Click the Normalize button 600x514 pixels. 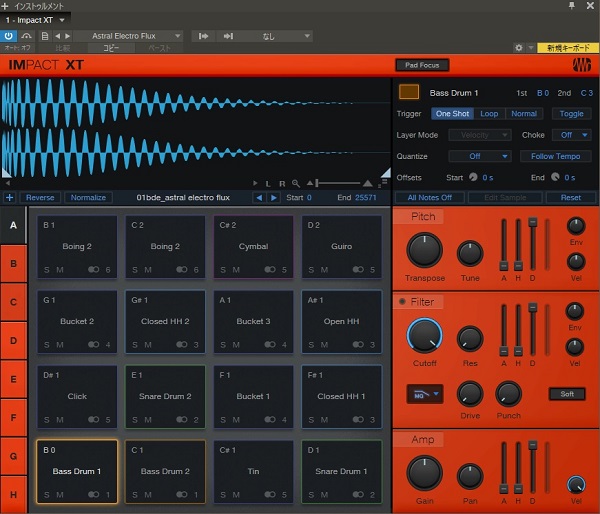click(x=88, y=197)
